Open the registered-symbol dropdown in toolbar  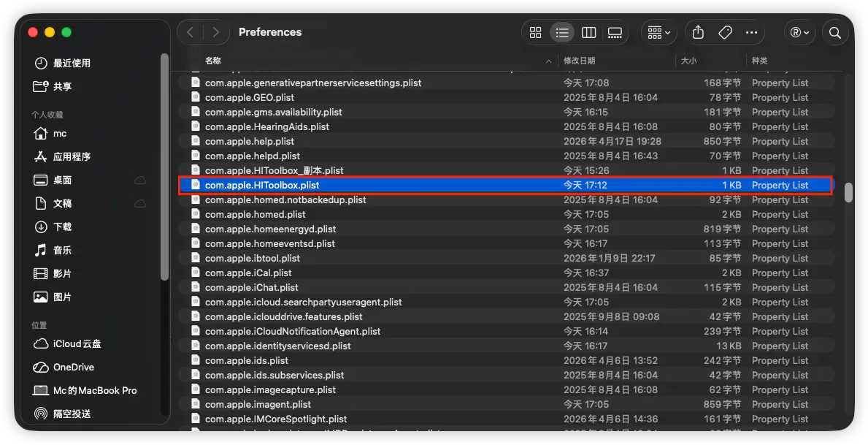[x=799, y=33]
